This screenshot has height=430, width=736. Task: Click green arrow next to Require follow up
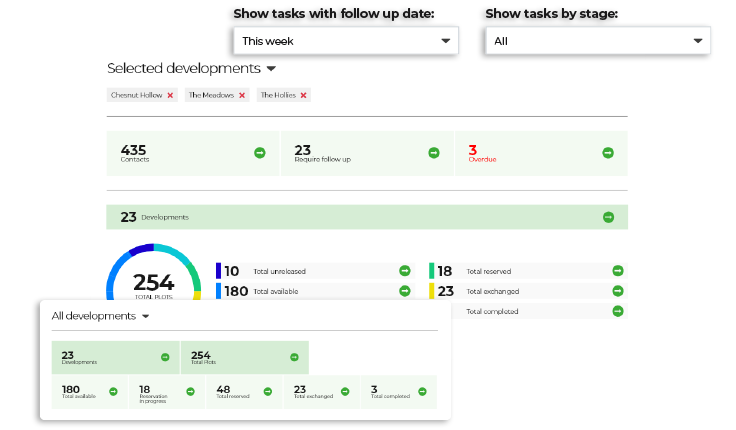[x=434, y=153]
